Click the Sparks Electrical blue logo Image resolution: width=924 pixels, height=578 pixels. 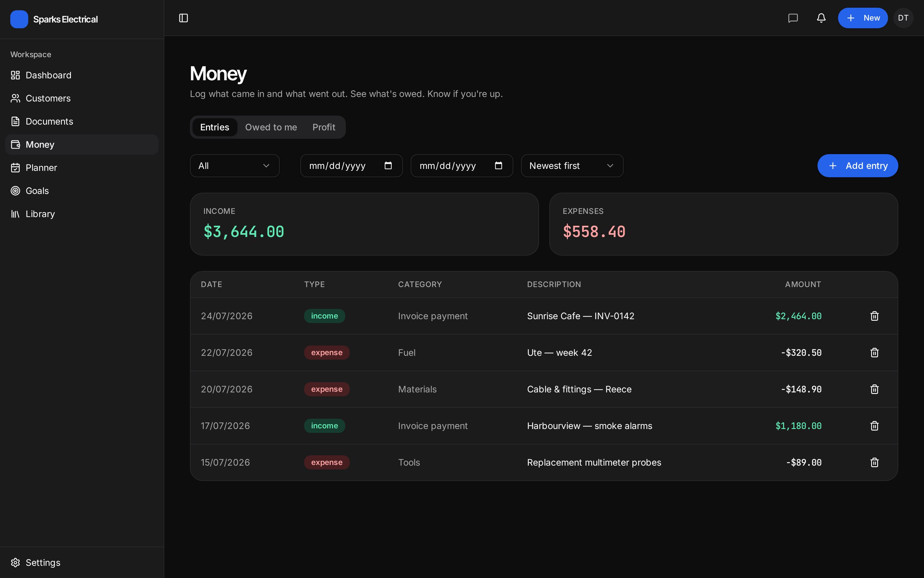pos(19,19)
